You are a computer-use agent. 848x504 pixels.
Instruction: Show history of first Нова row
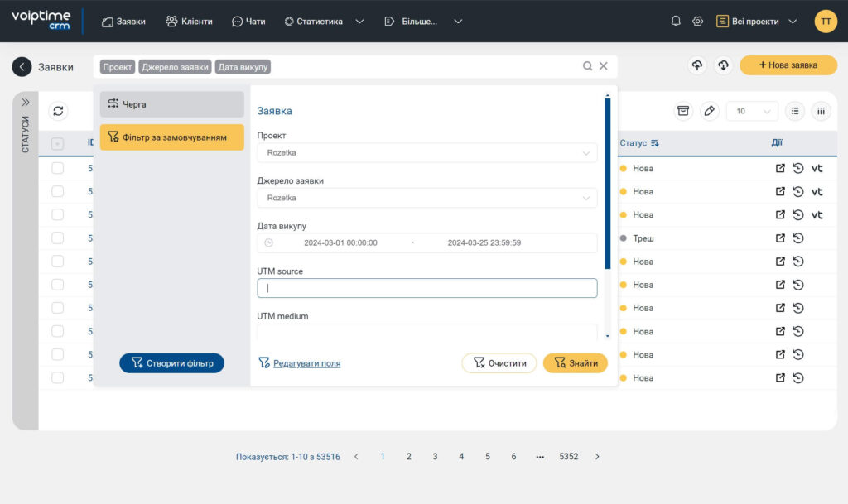pyautogui.click(x=798, y=168)
